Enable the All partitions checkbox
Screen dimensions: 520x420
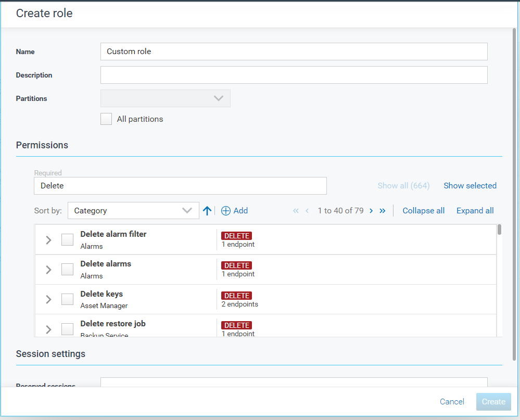106,119
